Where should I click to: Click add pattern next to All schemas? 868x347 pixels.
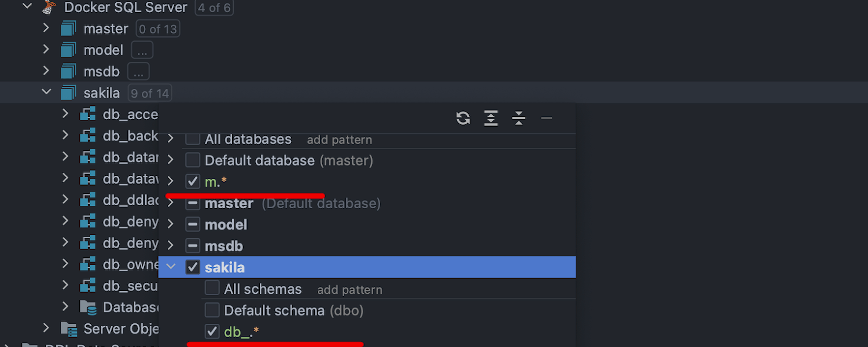[x=350, y=290]
